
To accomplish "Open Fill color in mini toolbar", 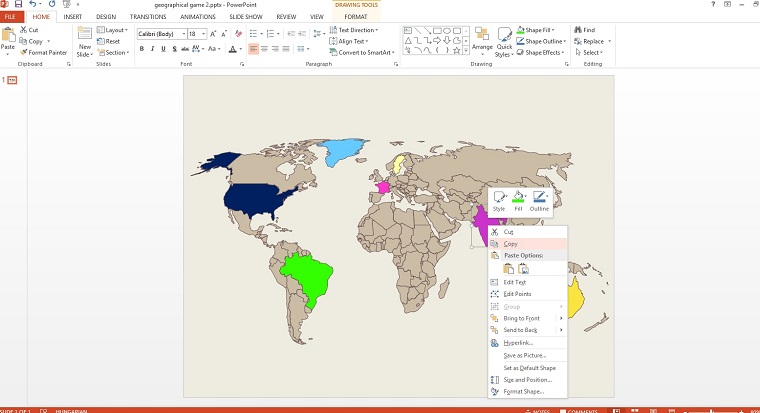I will 518,198.
